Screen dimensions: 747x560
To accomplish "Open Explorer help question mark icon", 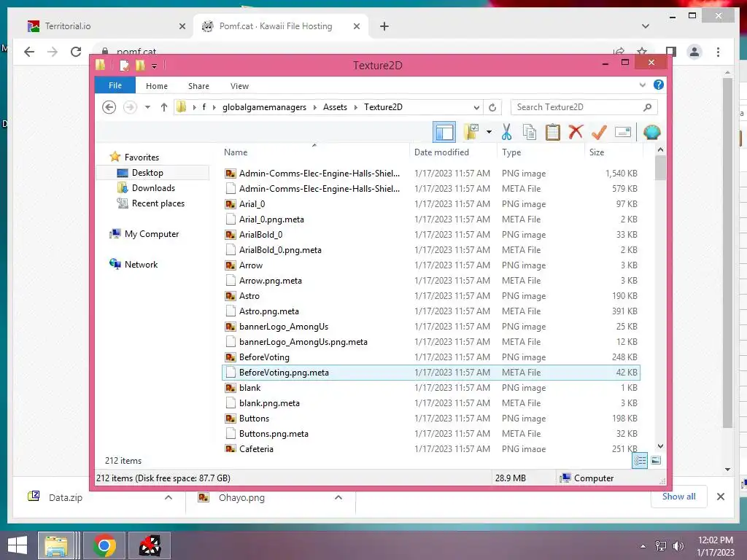I will [x=659, y=85].
